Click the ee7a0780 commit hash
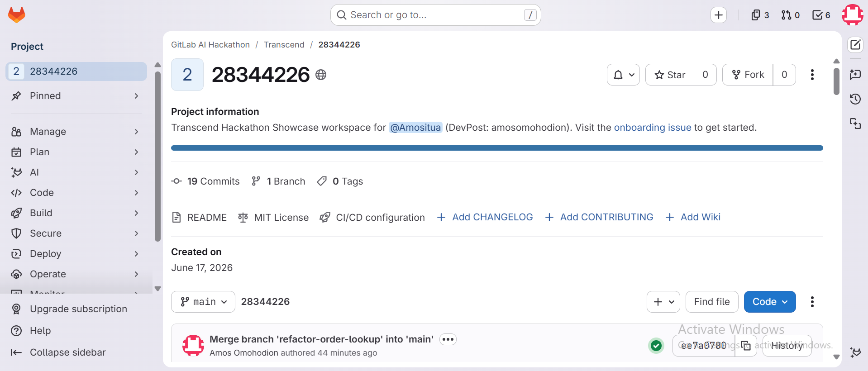The width and height of the screenshot is (868, 371). [x=704, y=346]
